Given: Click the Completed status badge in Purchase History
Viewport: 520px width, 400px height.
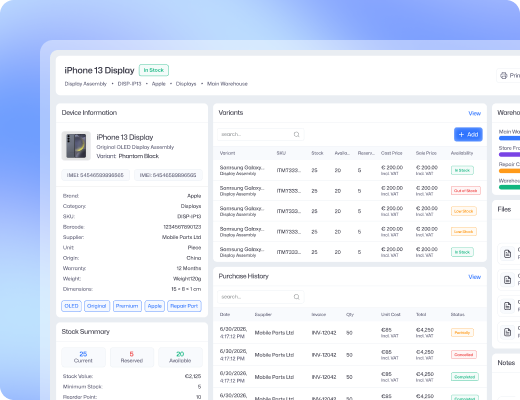Looking at the screenshot, I should [x=465, y=377].
